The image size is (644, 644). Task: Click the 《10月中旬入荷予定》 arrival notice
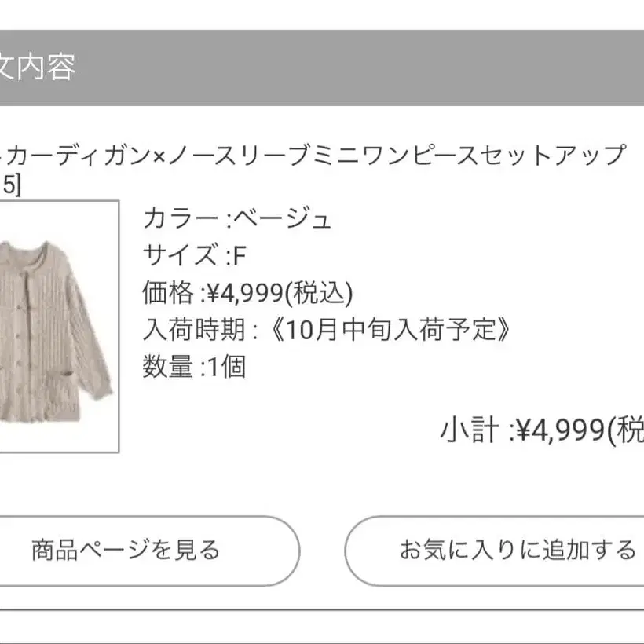point(389,331)
